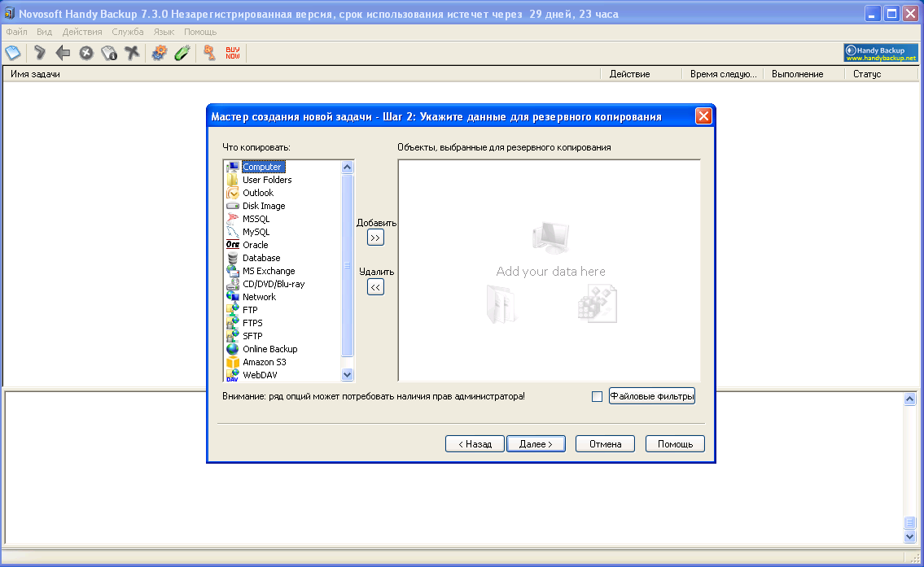This screenshot has height=567, width=924.
Task: Open the Действия menu
Action: [x=82, y=32]
